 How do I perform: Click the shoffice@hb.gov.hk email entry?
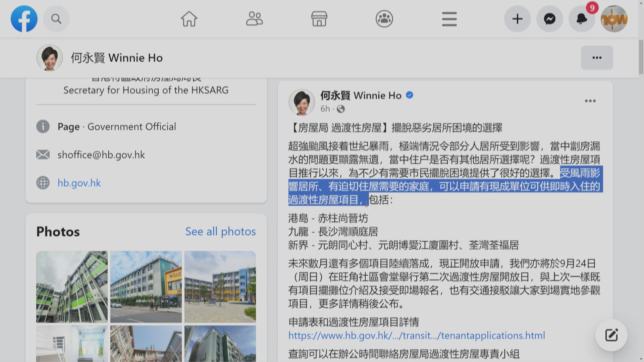101,155
